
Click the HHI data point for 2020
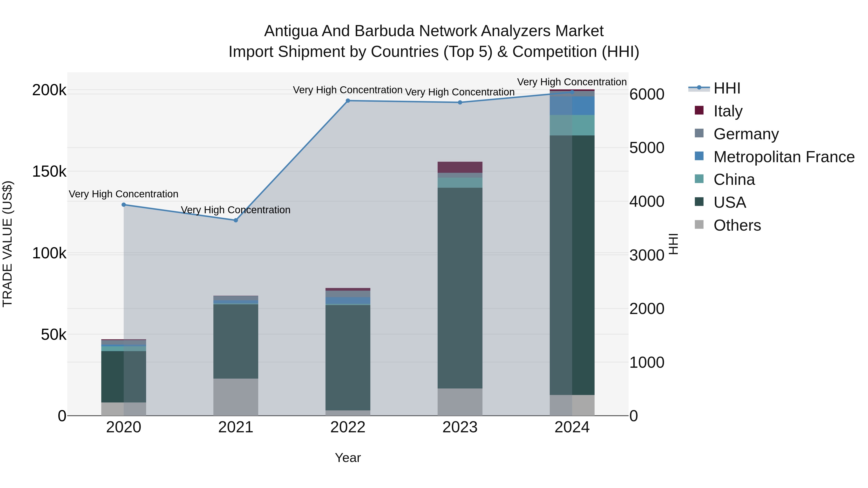pyautogui.click(x=124, y=205)
